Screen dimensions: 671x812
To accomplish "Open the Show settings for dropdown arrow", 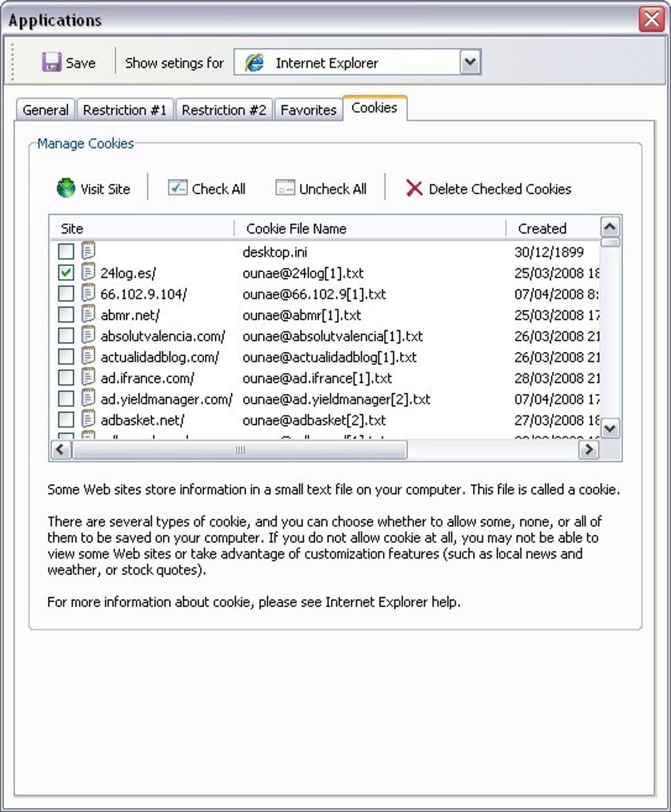I will tap(470, 63).
